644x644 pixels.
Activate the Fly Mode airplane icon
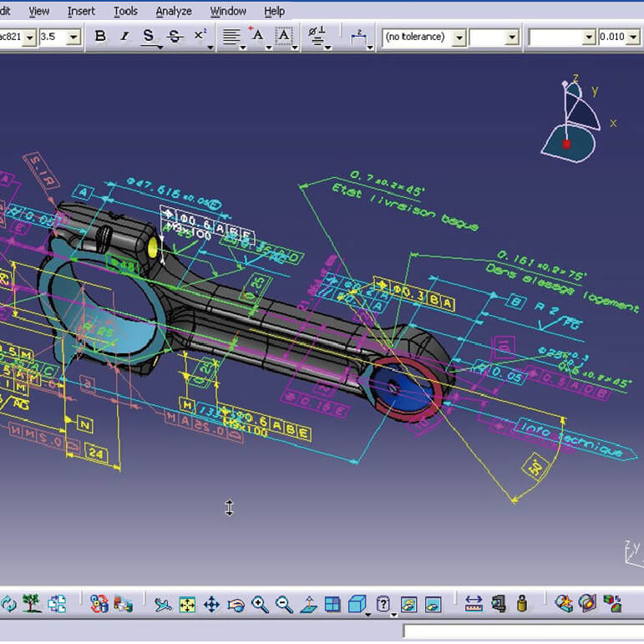[x=163, y=605]
